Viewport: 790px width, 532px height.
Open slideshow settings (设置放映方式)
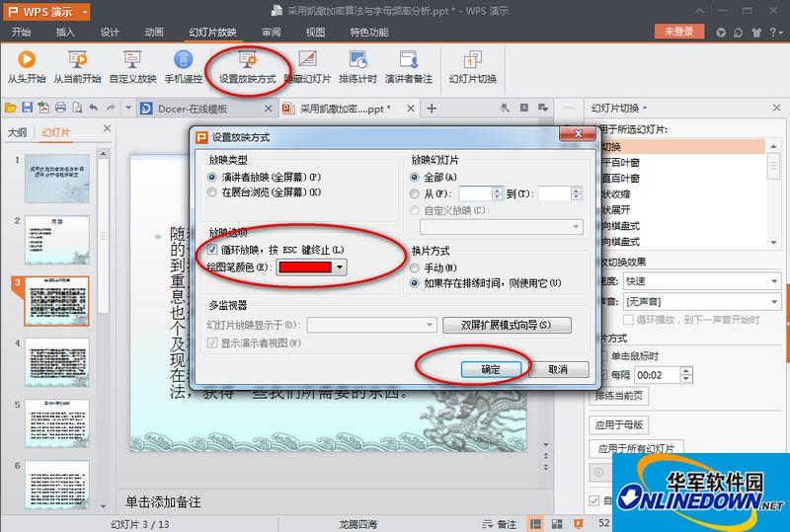(x=248, y=66)
